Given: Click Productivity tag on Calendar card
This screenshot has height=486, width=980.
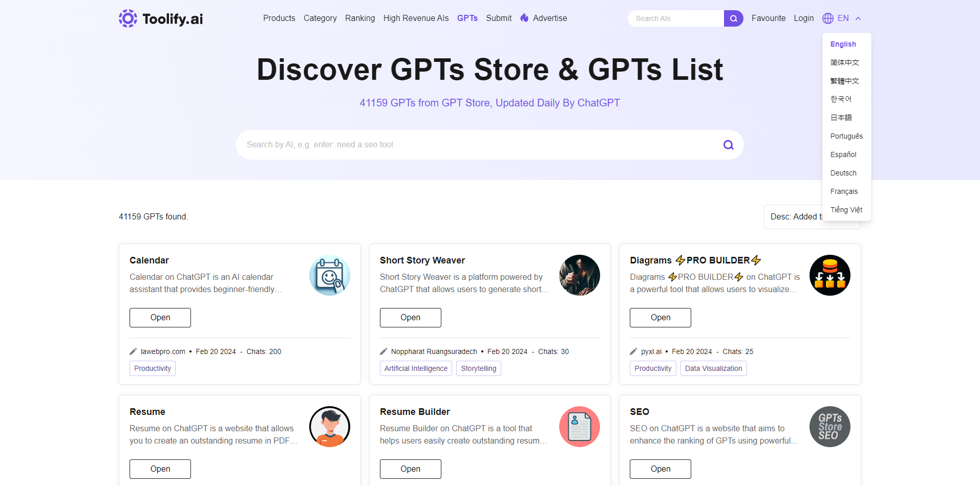Looking at the screenshot, I should (153, 368).
